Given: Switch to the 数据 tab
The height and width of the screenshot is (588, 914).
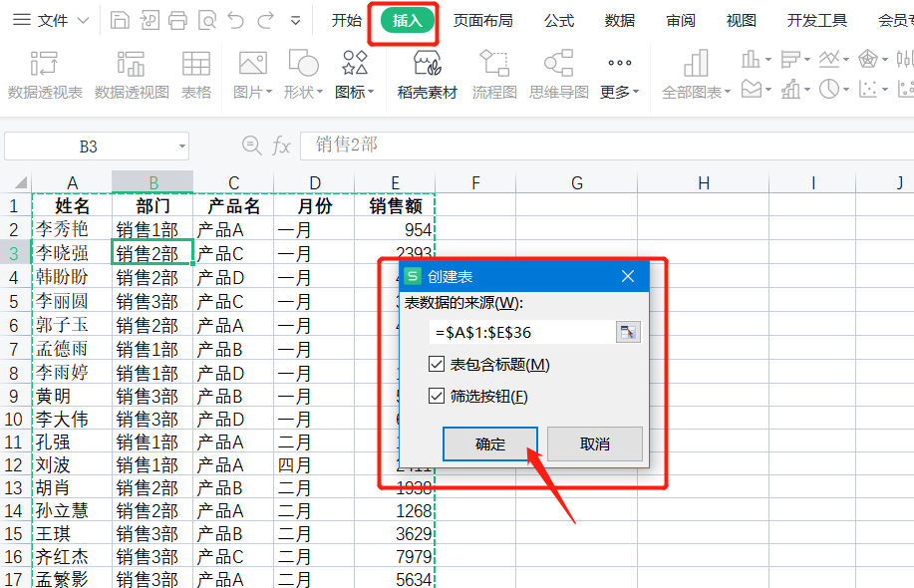Looking at the screenshot, I should tap(620, 20).
